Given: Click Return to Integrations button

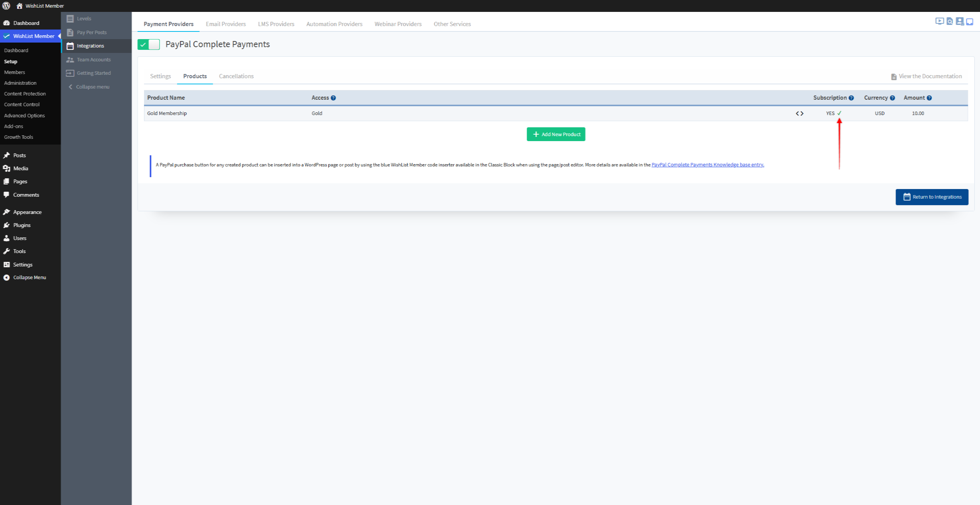Looking at the screenshot, I should pos(932,197).
